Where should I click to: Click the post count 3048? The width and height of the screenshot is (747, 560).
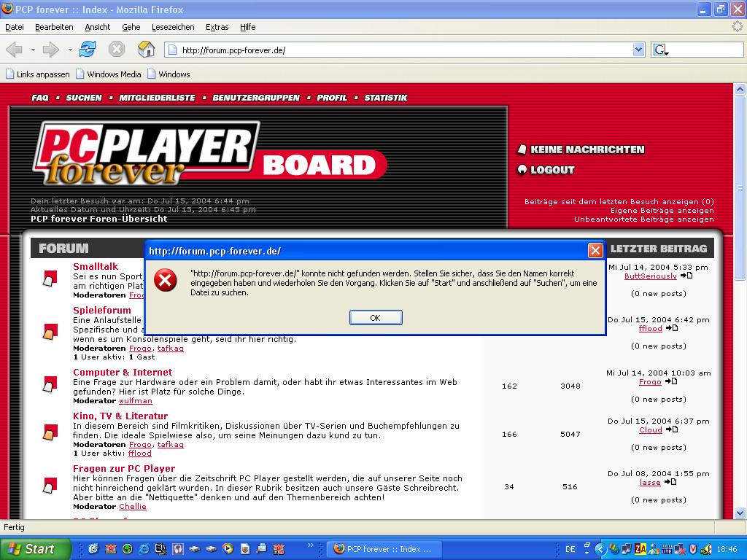pos(570,386)
